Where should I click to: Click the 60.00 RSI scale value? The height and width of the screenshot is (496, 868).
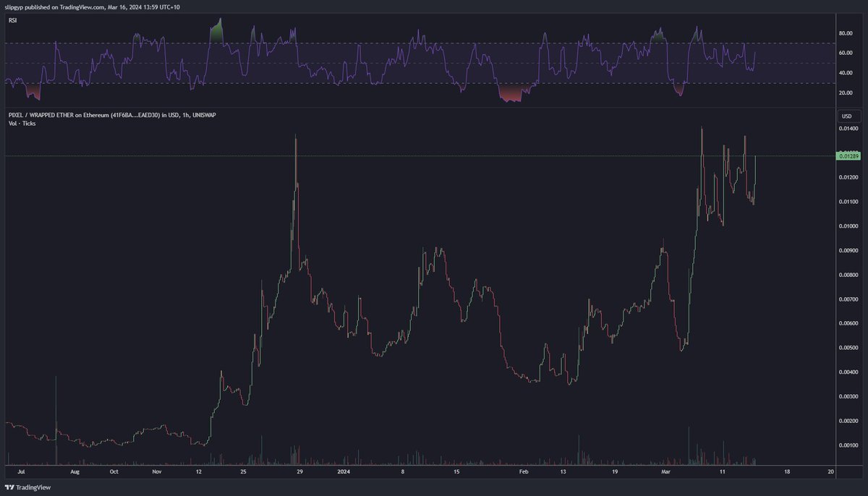pyautogui.click(x=844, y=53)
